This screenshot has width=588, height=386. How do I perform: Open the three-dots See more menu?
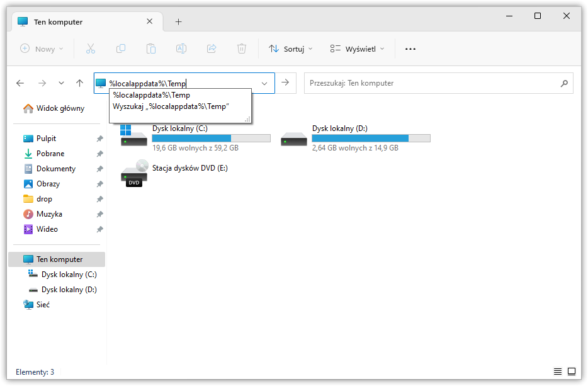tap(410, 48)
